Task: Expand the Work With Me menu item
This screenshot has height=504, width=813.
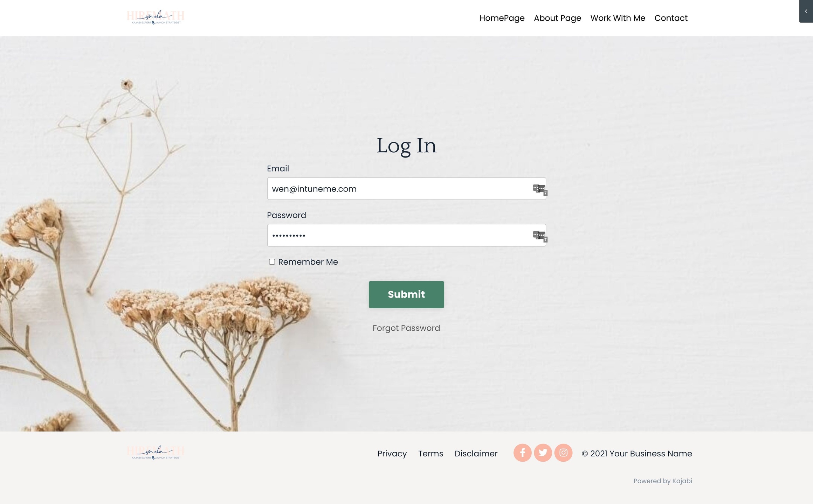Action: 618,17
